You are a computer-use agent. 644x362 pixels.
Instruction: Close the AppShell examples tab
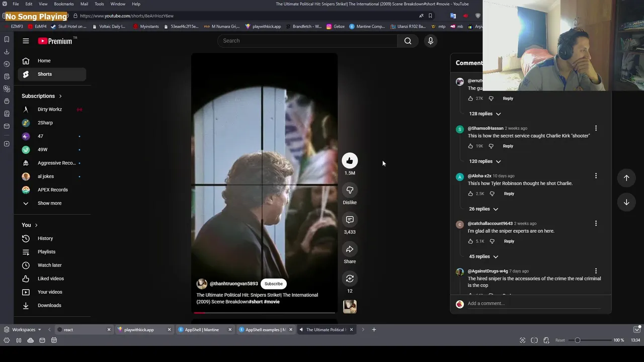tap(290, 330)
